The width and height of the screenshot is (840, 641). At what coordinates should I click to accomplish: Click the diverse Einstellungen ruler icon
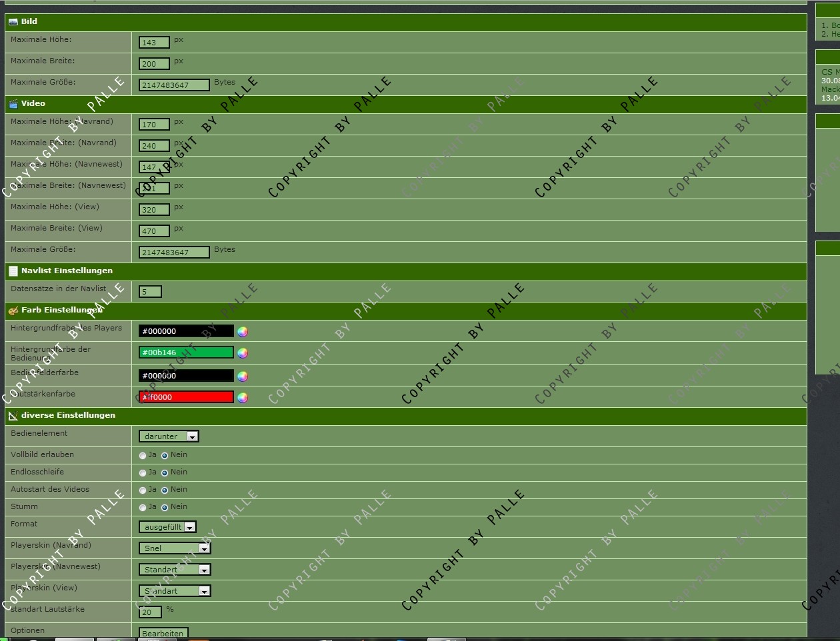(x=13, y=416)
